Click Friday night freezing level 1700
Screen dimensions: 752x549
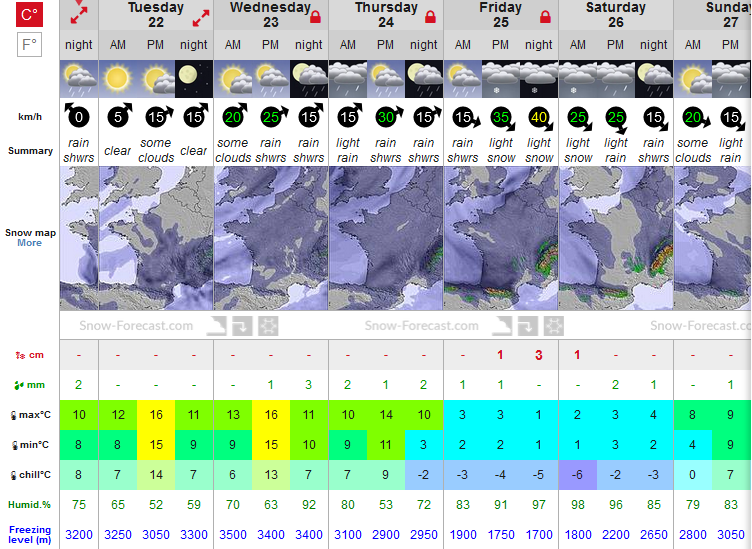coord(539,535)
